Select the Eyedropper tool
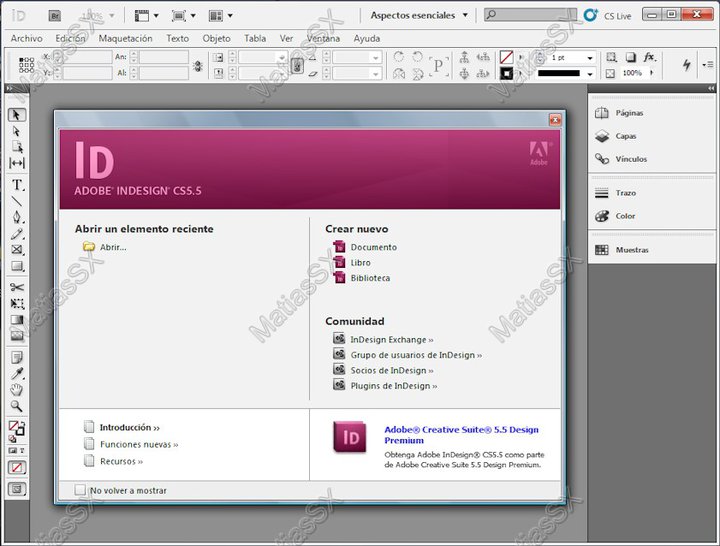This screenshot has width=720, height=546. tap(17, 374)
